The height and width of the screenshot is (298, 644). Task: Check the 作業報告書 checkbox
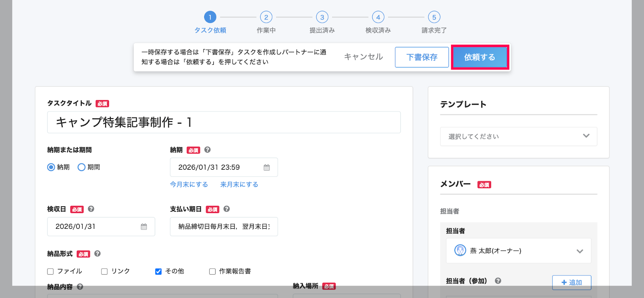point(213,271)
